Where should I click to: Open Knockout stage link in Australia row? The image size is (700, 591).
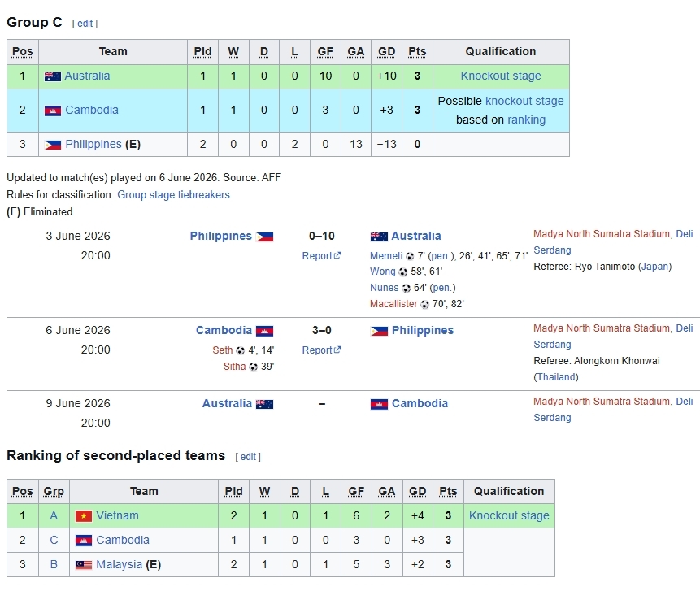(501, 76)
